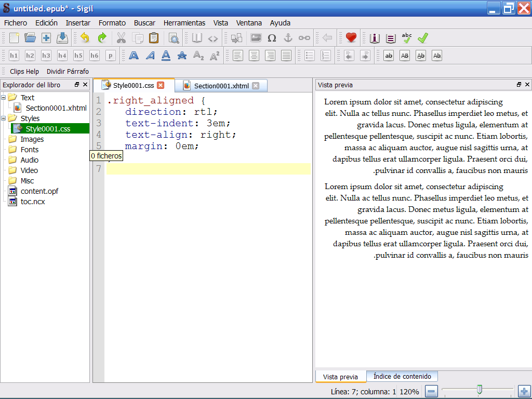Click the green Redo arrow icon
Viewport: 532px width, 399px height.
[x=102, y=38]
